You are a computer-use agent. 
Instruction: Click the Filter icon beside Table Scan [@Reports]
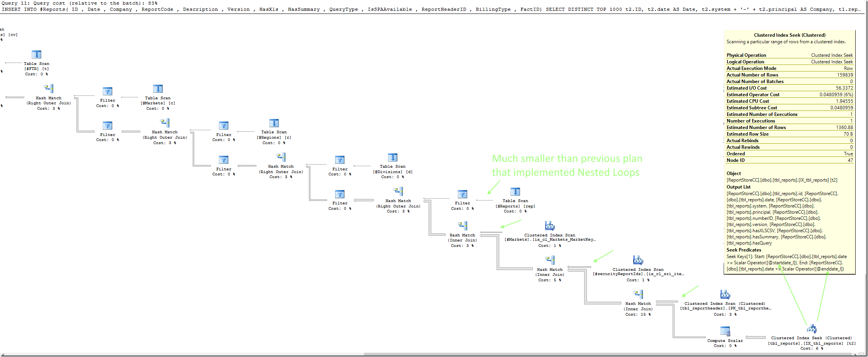click(x=462, y=194)
